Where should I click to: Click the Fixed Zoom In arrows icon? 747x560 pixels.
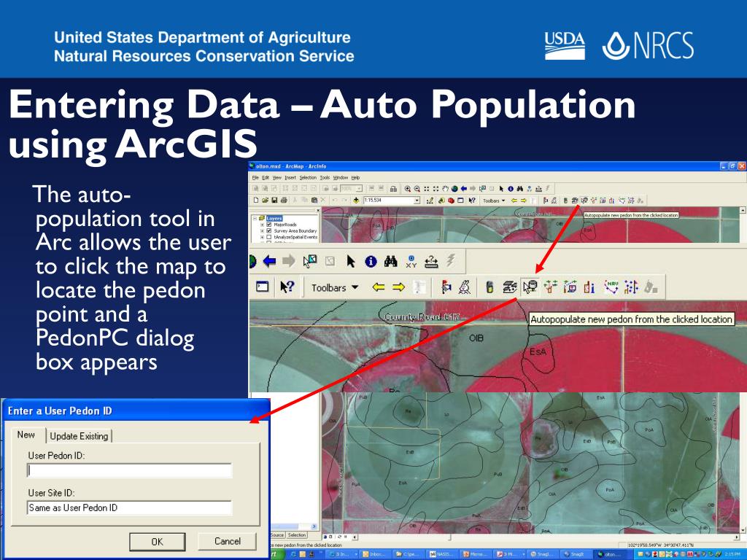(x=426, y=189)
